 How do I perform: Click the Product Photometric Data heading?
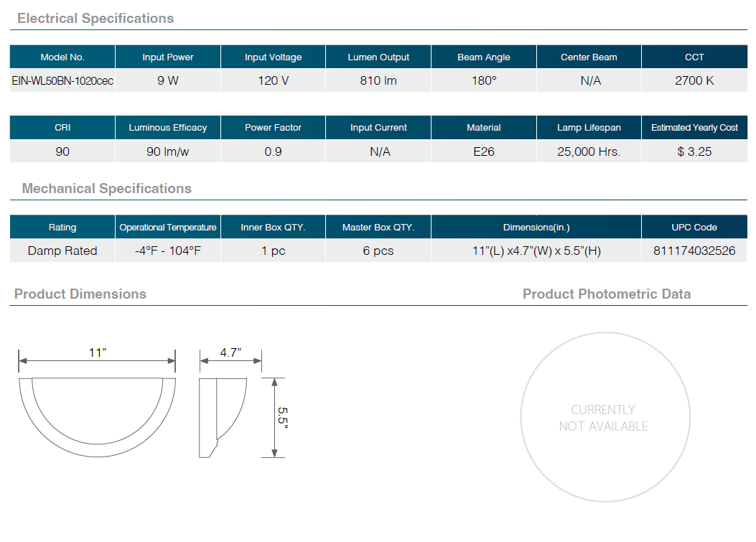607,294
